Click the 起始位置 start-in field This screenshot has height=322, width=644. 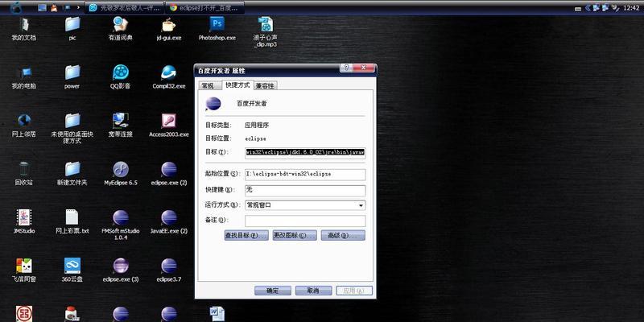305,174
